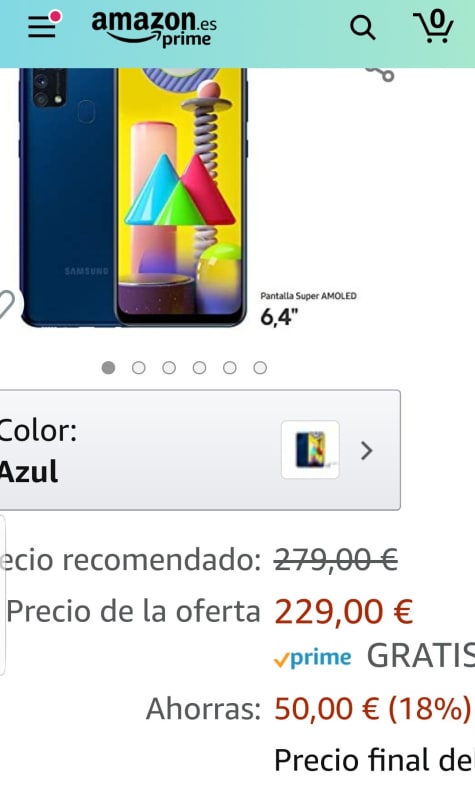The height and width of the screenshot is (794, 475).
Task: Tap the blue phone color swatch thumbnail
Action: pos(310,450)
